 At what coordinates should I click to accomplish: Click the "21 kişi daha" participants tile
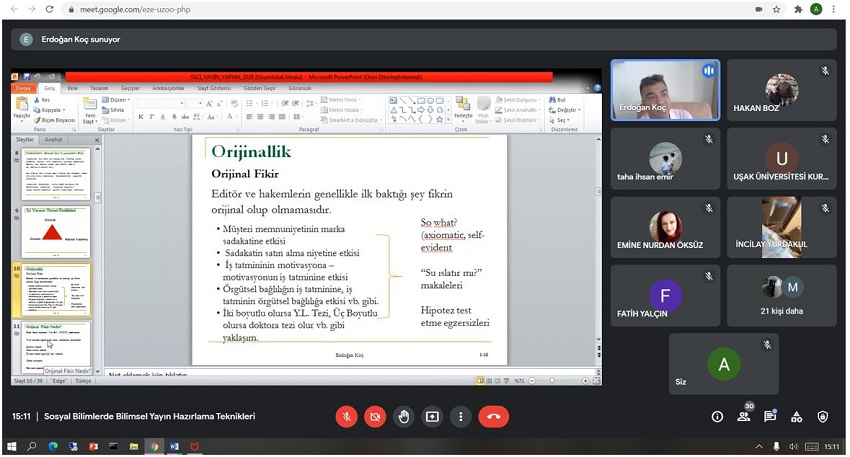[x=782, y=296]
